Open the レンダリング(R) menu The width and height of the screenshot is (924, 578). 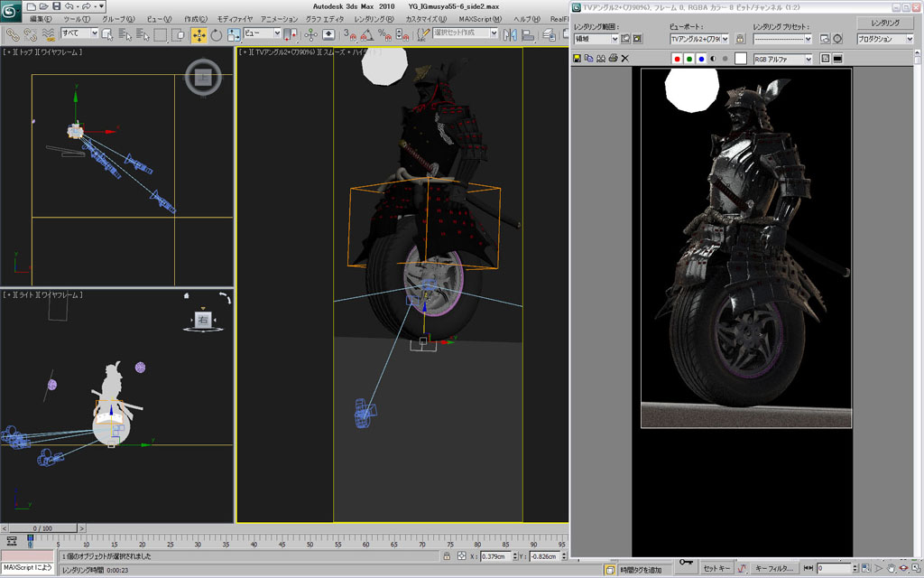click(374, 18)
